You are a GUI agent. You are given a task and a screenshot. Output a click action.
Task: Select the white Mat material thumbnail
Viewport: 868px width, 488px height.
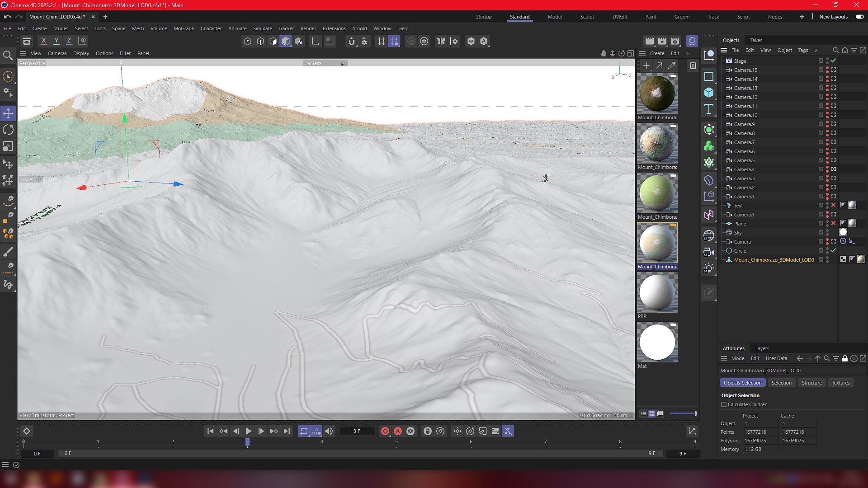point(657,342)
